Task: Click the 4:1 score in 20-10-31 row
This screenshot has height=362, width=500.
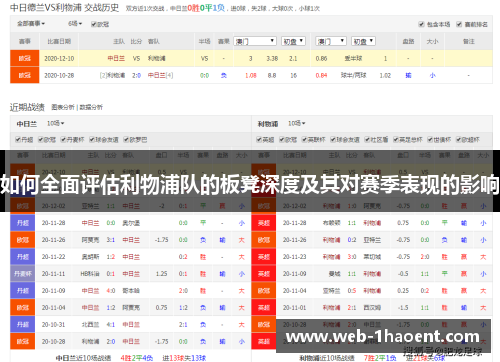Action: (x=111, y=324)
